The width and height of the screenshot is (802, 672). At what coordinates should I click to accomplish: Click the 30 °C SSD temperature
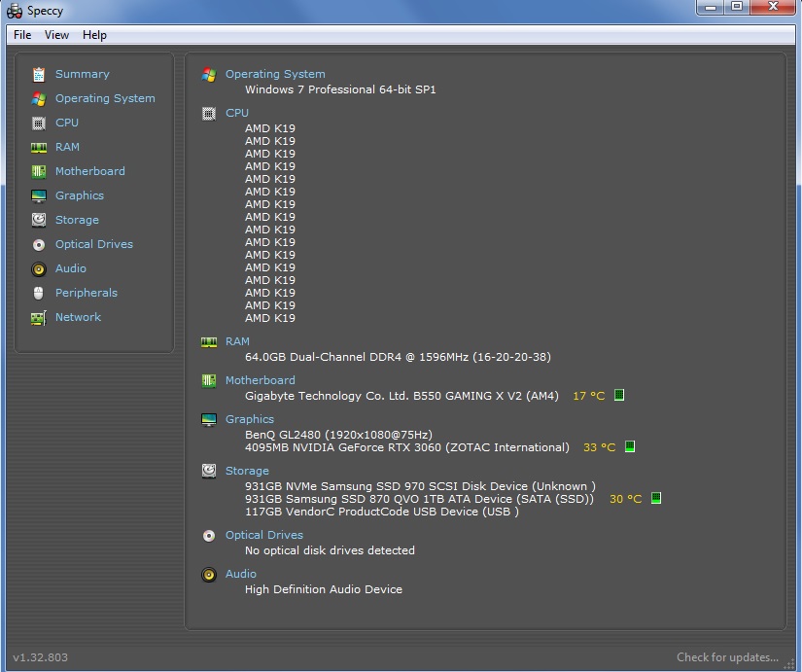click(625, 499)
